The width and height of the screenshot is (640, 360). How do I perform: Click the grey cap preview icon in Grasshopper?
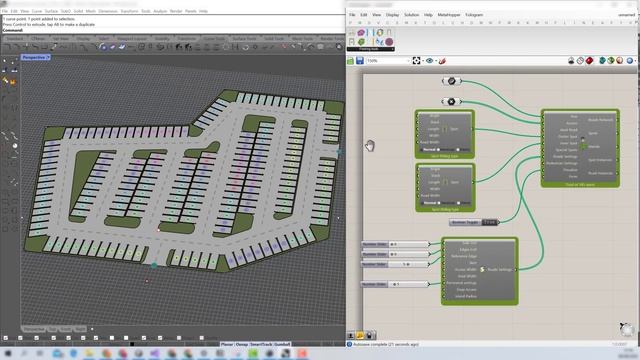pyautogui.click(x=571, y=61)
